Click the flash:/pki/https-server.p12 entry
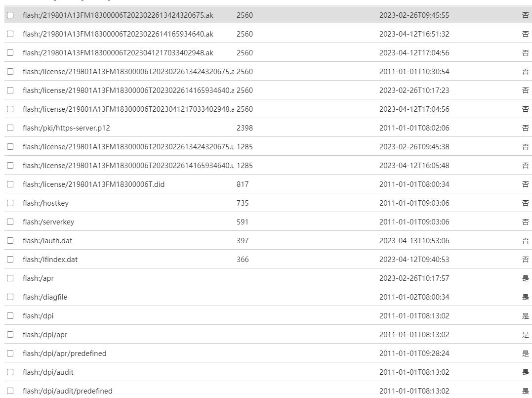The width and height of the screenshot is (532, 398). coord(66,128)
